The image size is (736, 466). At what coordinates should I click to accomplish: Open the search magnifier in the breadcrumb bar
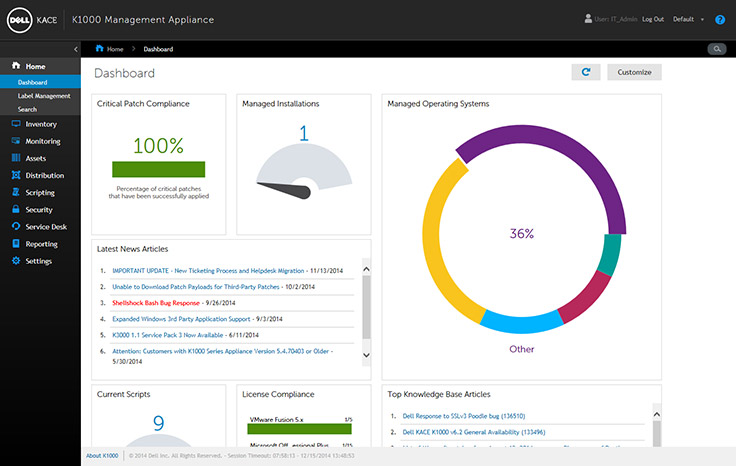pyautogui.click(x=717, y=49)
